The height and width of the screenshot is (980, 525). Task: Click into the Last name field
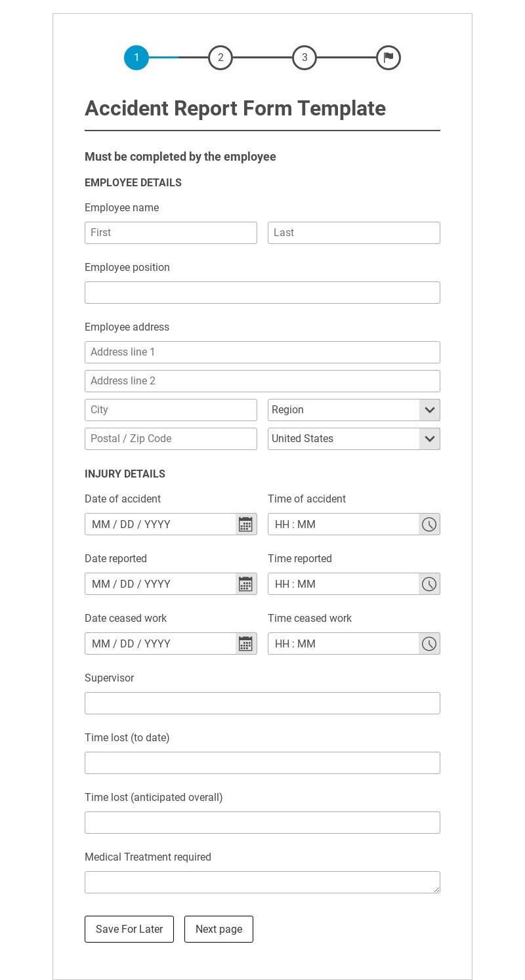click(x=354, y=233)
